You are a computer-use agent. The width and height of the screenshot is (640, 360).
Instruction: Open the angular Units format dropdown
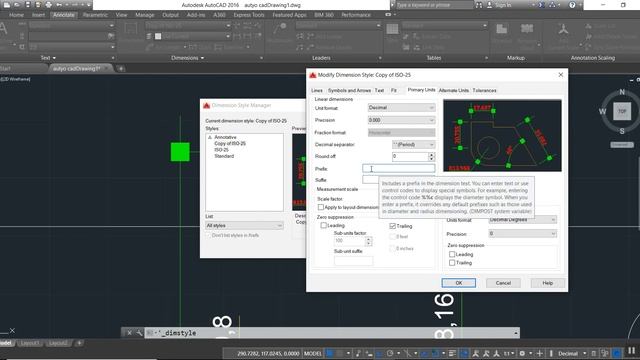pos(522,220)
